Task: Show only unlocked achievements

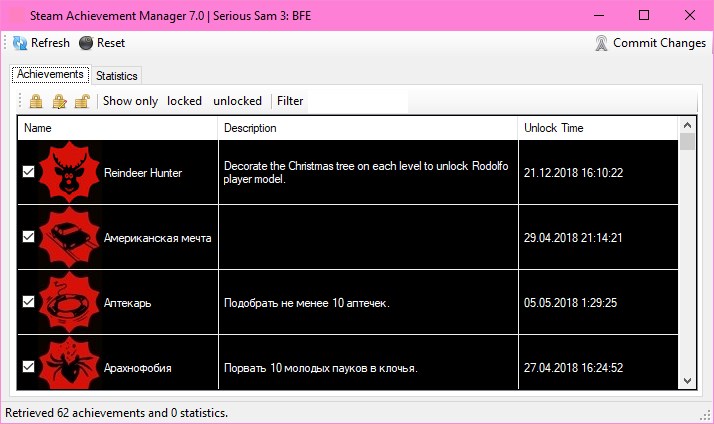Action: tap(237, 101)
